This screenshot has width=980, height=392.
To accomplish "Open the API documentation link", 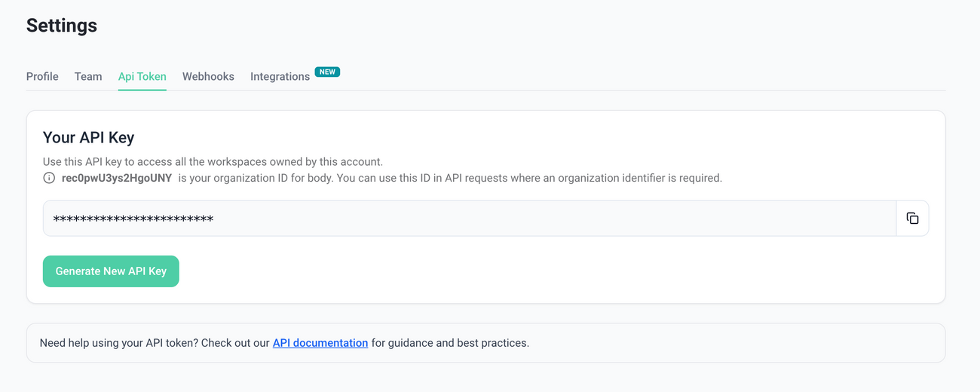I will tap(320, 343).
